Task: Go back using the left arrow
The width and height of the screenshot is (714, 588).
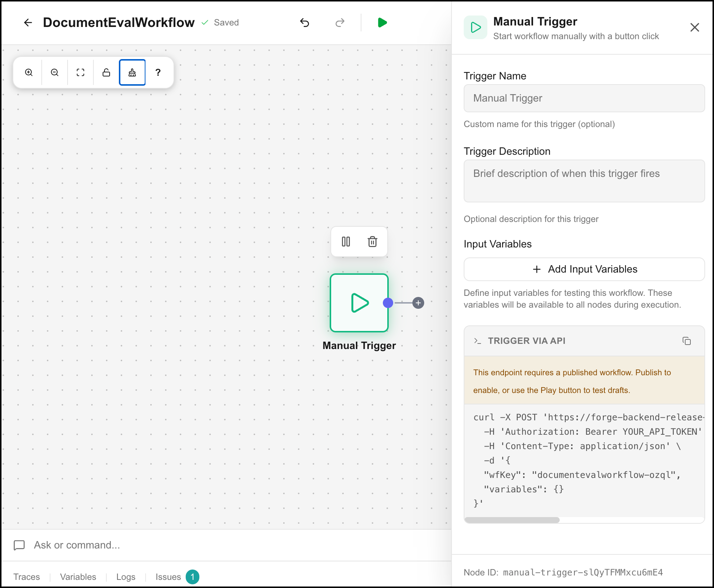Action: pos(28,23)
